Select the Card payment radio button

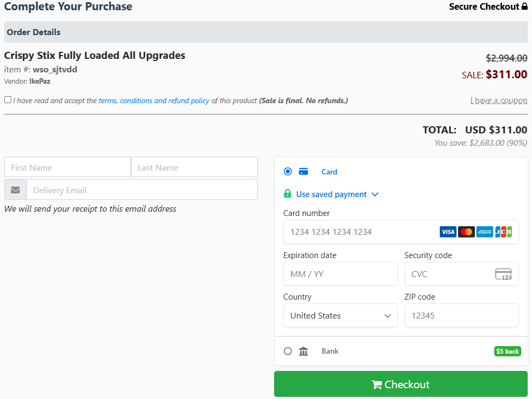[x=288, y=172]
